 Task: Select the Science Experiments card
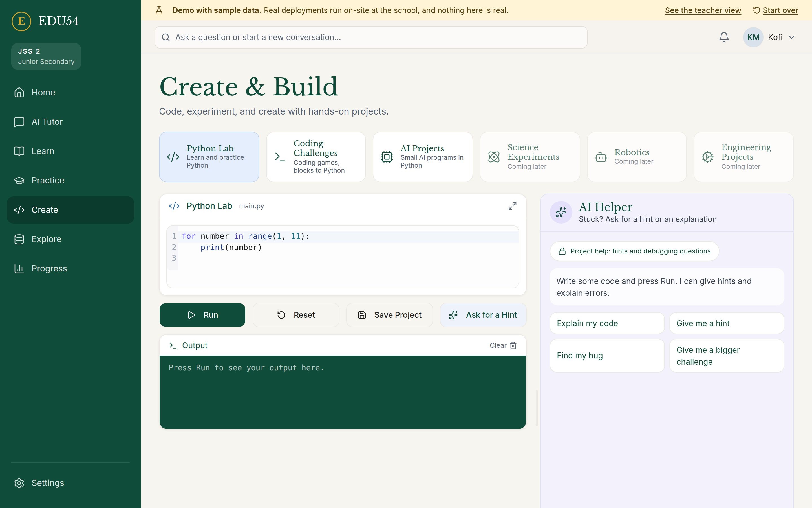530,157
